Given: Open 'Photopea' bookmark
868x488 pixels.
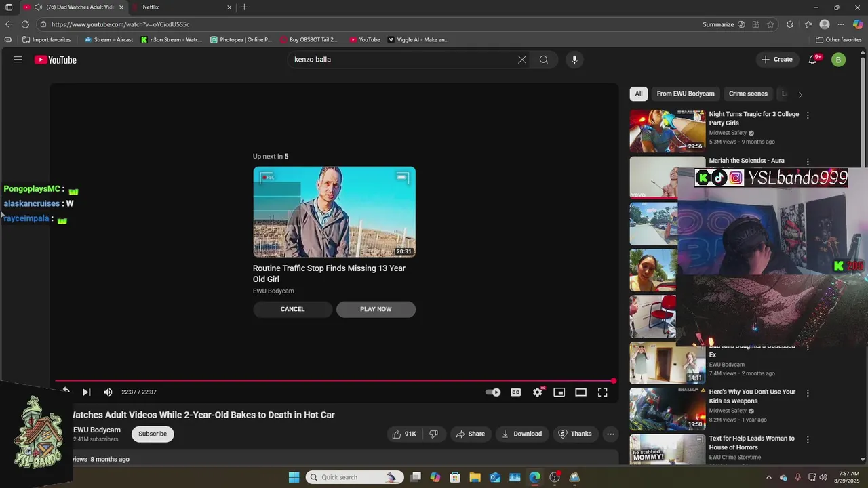Looking at the screenshot, I should click(241, 40).
